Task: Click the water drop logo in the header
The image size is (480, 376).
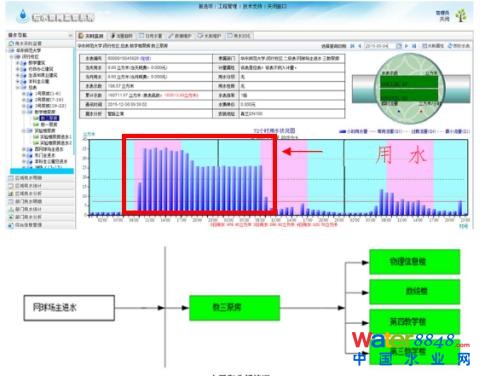Action: 23,15
